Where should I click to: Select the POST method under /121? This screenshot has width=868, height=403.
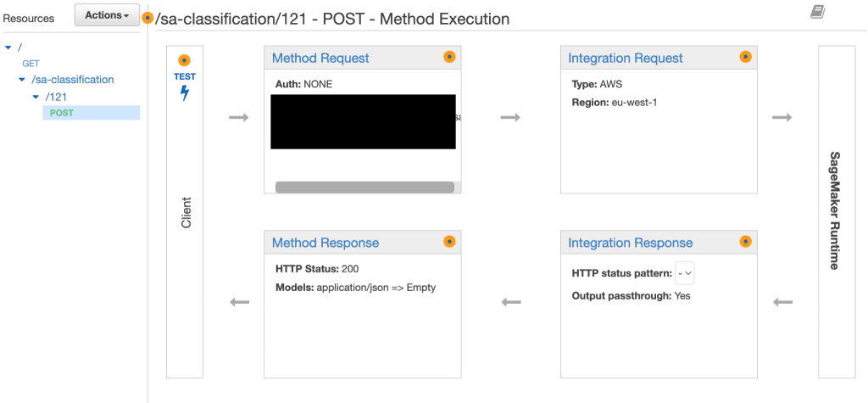[x=62, y=113]
